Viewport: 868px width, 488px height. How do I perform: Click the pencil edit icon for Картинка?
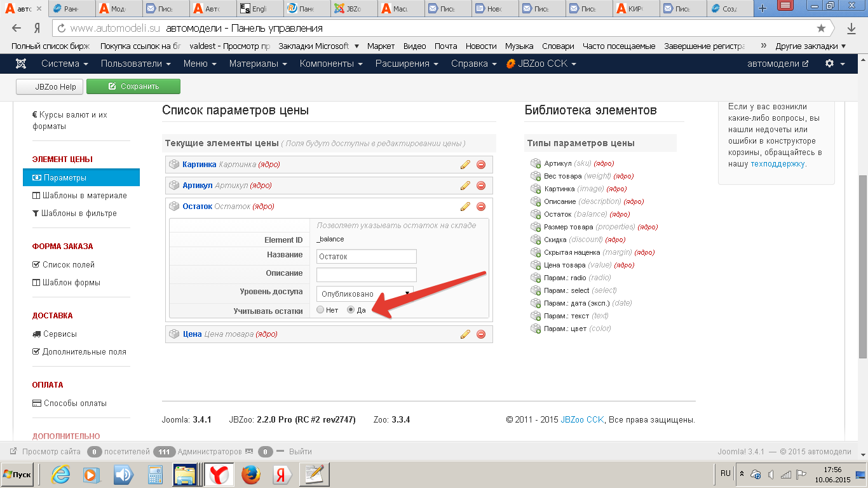click(x=465, y=165)
